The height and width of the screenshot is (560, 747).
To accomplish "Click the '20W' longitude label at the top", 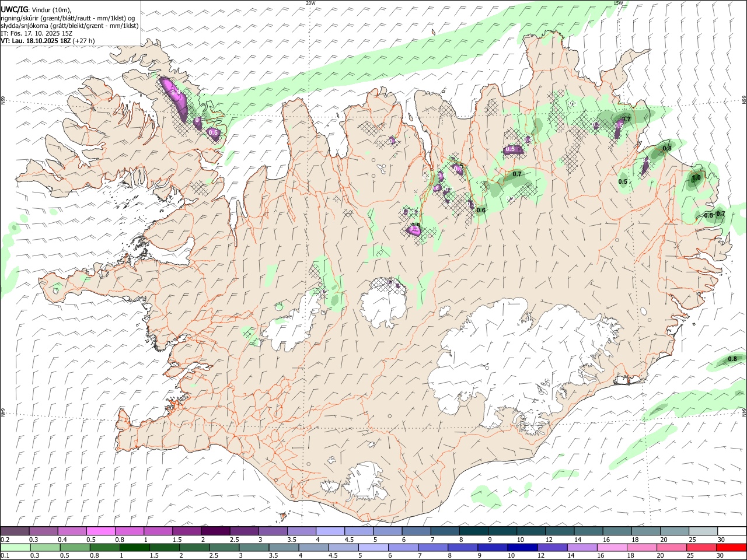I will click(x=310, y=3).
